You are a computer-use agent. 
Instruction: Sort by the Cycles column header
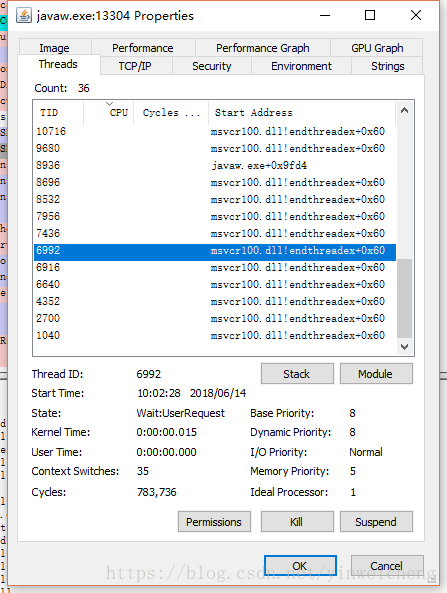tap(171, 113)
